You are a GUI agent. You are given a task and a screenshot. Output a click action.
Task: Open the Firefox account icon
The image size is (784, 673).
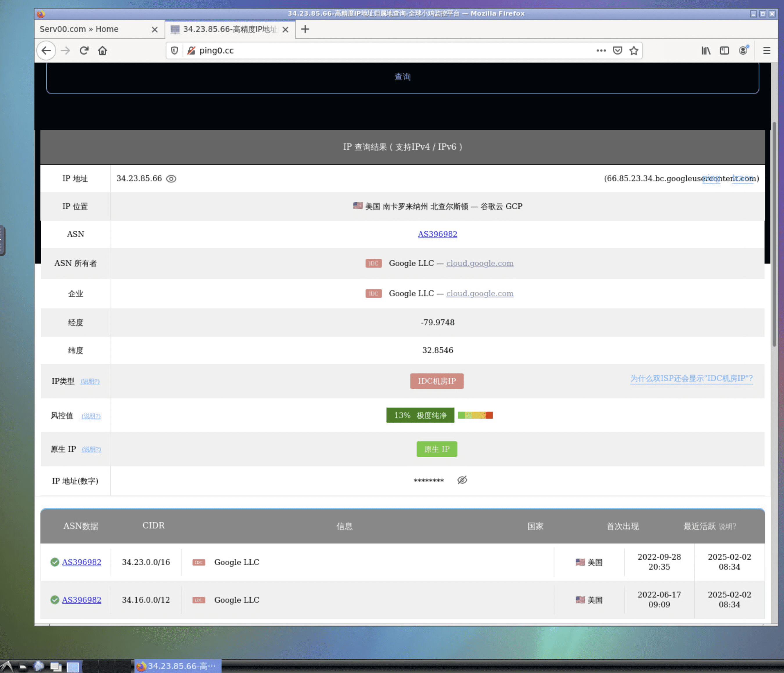pos(743,50)
